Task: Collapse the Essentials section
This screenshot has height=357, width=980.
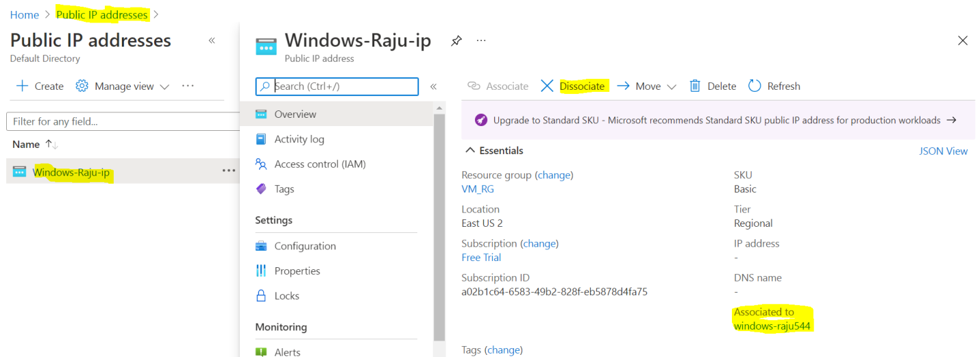Action: click(x=494, y=151)
